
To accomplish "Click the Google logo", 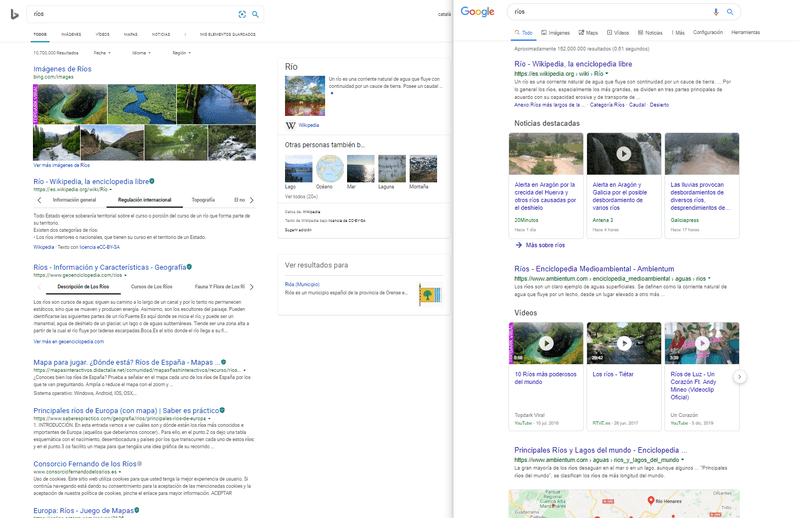I will click(x=477, y=12).
